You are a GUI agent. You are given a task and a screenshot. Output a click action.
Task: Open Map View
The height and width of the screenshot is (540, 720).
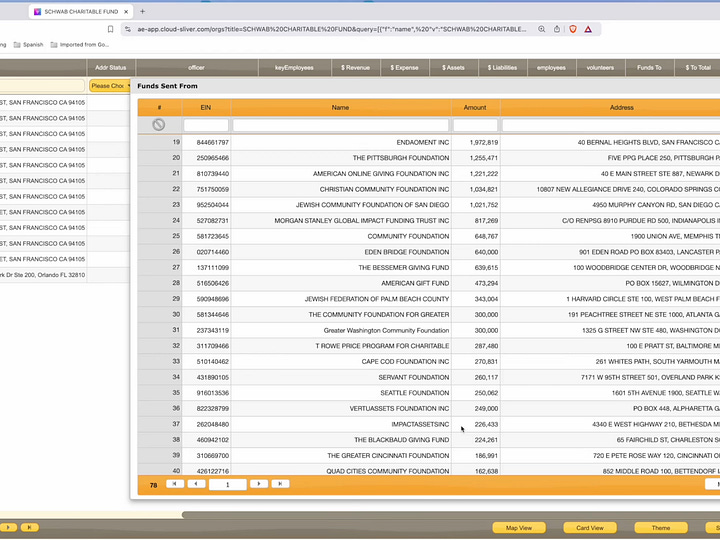tap(519, 528)
